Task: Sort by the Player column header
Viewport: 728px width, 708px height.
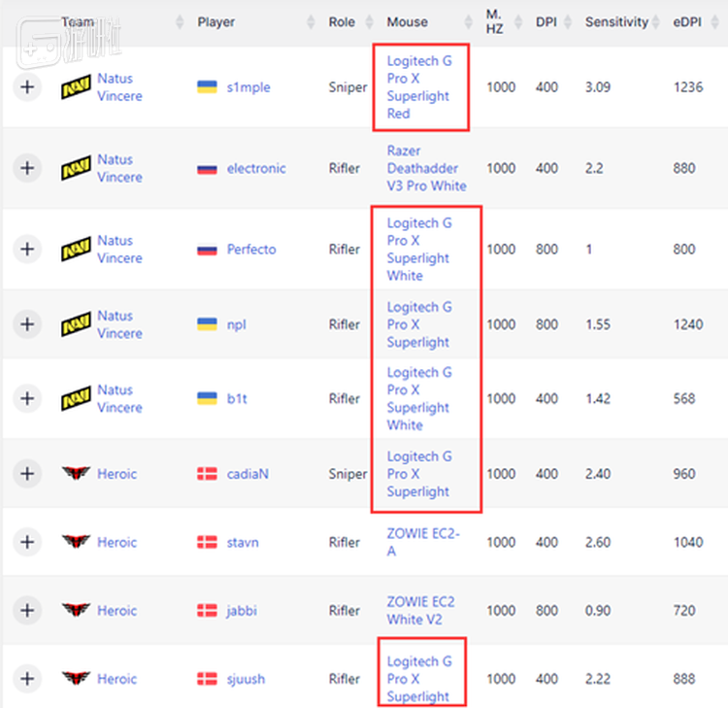Action: click(x=215, y=21)
